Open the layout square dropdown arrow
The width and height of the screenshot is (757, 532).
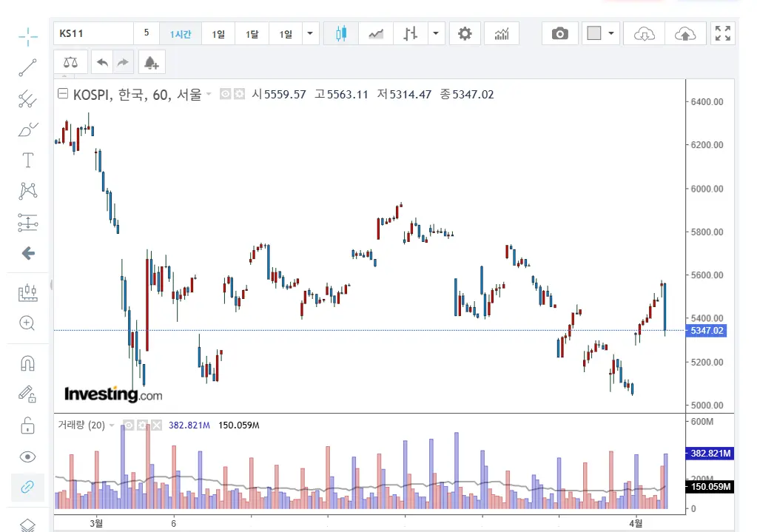(x=611, y=33)
